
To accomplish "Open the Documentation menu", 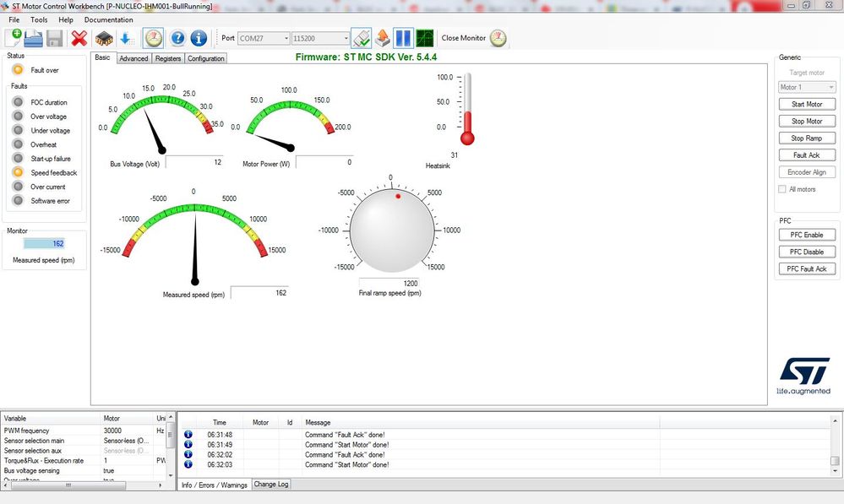I will (x=109, y=19).
